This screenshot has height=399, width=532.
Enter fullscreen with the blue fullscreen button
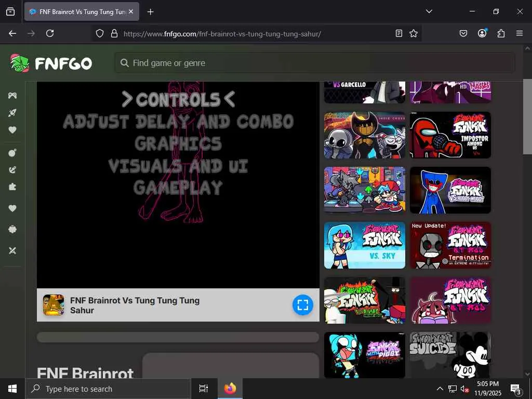coord(303,304)
